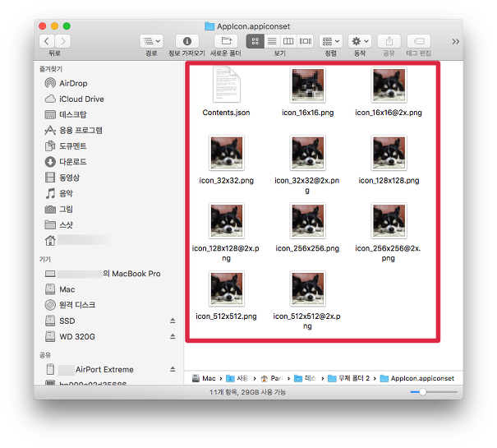Click the home folder icon in sidebar
Viewport: 497px width, 448px height.
(50, 241)
